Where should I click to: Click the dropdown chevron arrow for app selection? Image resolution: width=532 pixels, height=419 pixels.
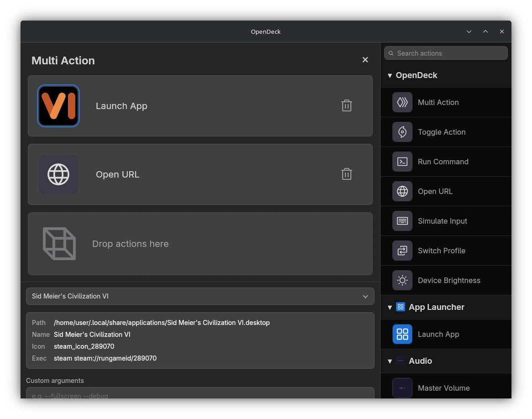pyautogui.click(x=365, y=296)
